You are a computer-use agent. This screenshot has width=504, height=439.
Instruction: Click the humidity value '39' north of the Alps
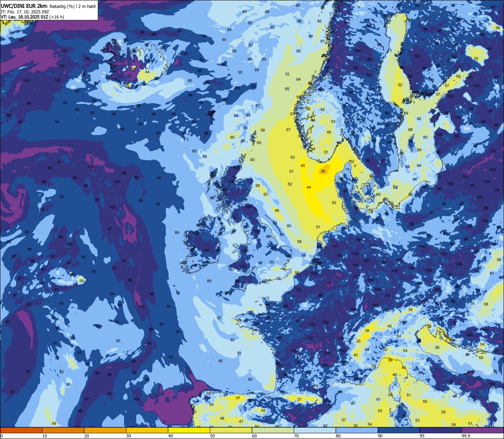[x=410, y=310]
